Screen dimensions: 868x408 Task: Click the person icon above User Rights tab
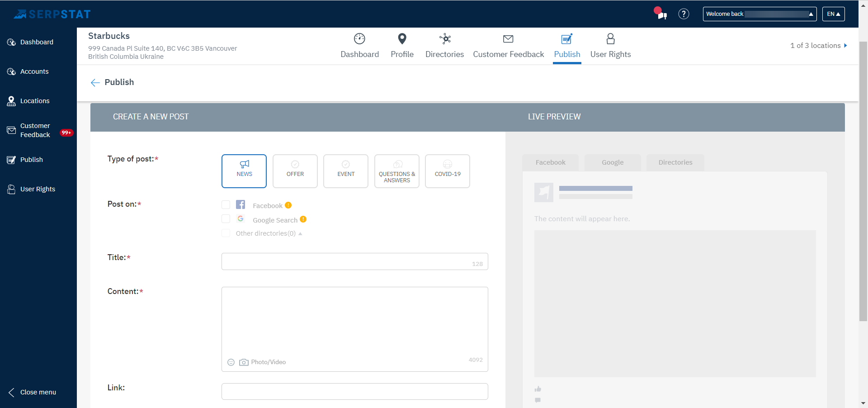point(610,39)
